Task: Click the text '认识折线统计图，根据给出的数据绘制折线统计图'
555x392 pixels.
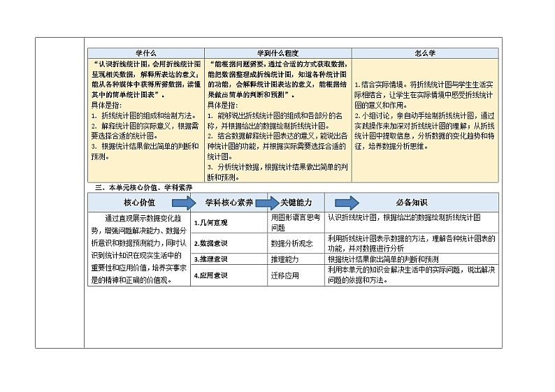Action: (x=404, y=217)
